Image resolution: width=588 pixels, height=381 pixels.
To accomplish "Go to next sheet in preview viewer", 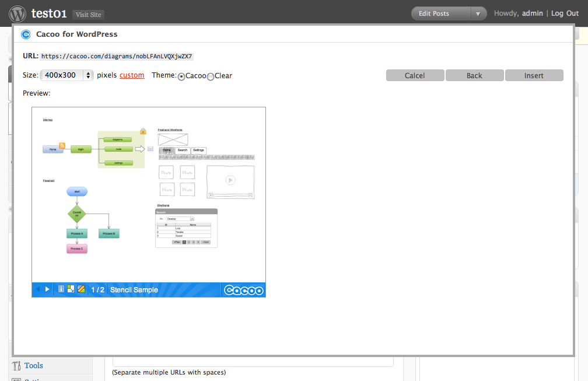I will pyautogui.click(x=47, y=289).
